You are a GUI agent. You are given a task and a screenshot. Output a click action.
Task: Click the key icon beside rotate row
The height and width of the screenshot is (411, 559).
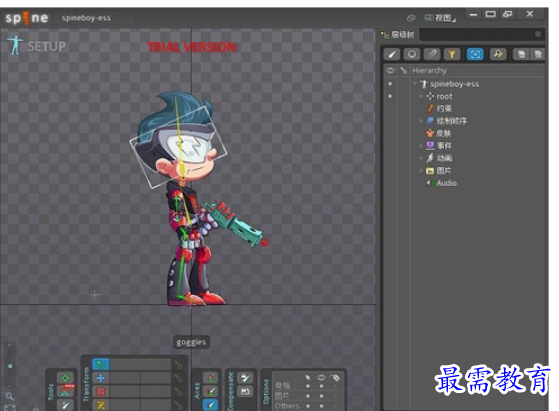[178, 364]
